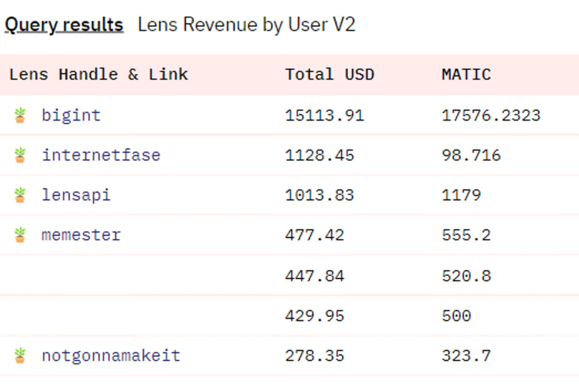Sort by Lens Handle & Link column

(x=99, y=74)
